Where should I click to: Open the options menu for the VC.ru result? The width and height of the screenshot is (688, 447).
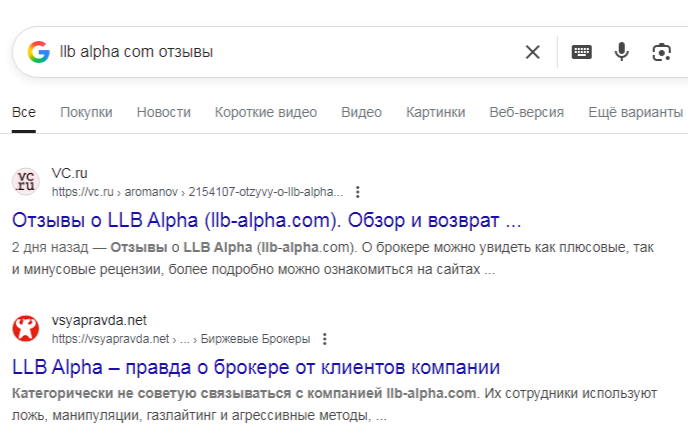coord(358,192)
